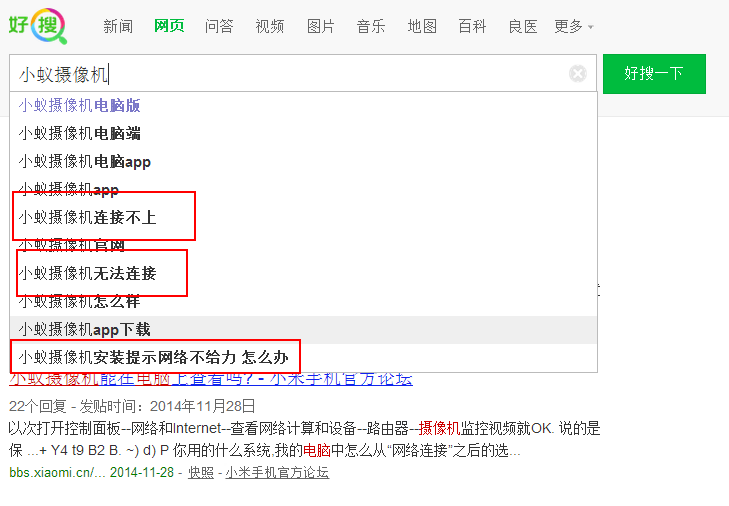Open the 新闻 tab
The image size is (729, 506).
(x=118, y=27)
